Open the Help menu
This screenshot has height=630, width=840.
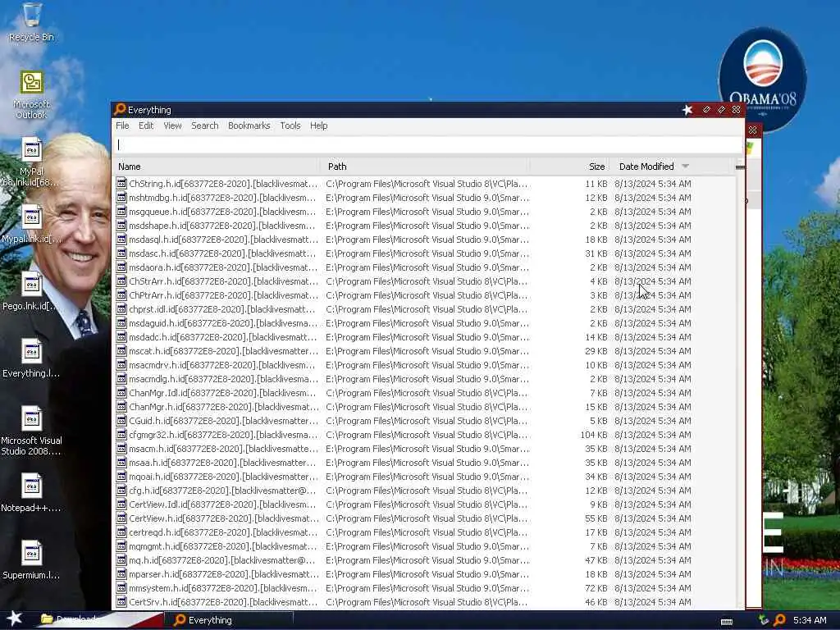(x=318, y=126)
